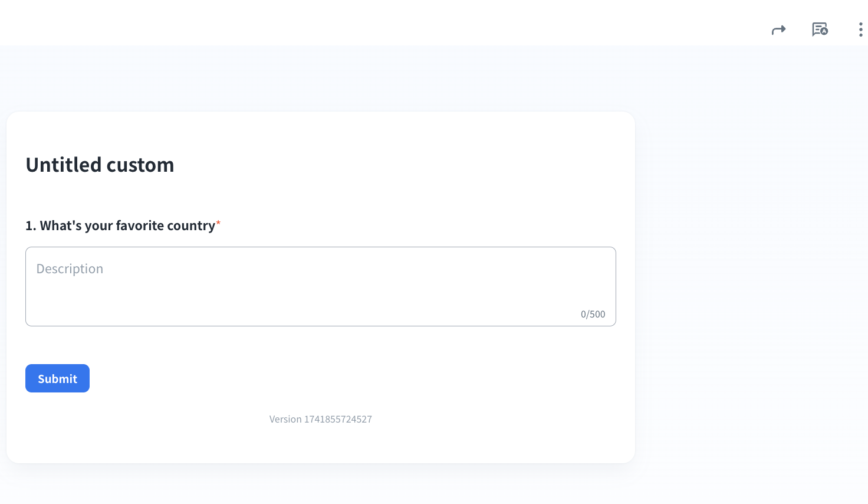Open the three-dot more options menu
868x504 pixels.
[860, 30]
